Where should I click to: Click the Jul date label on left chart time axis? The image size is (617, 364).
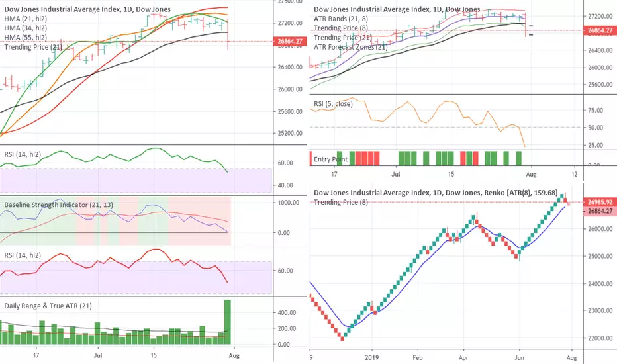(97, 355)
